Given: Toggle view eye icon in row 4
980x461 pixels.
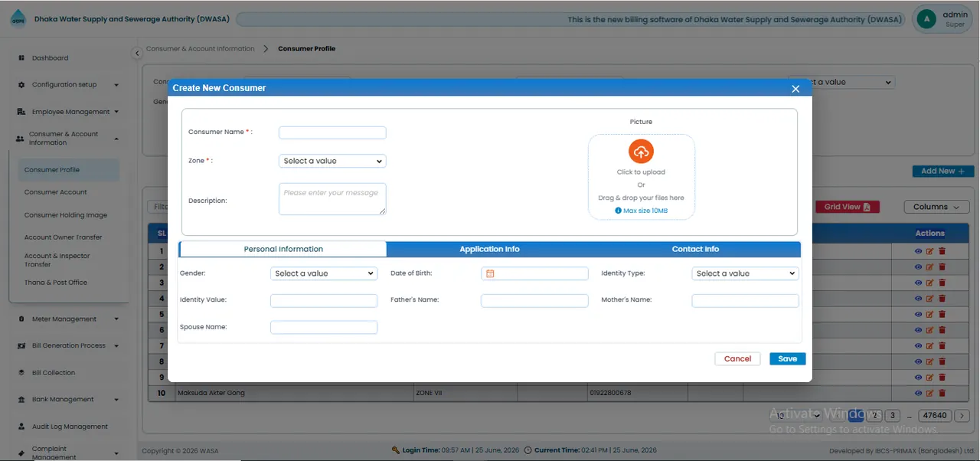Looking at the screenshot, I should tap(918, 299).
